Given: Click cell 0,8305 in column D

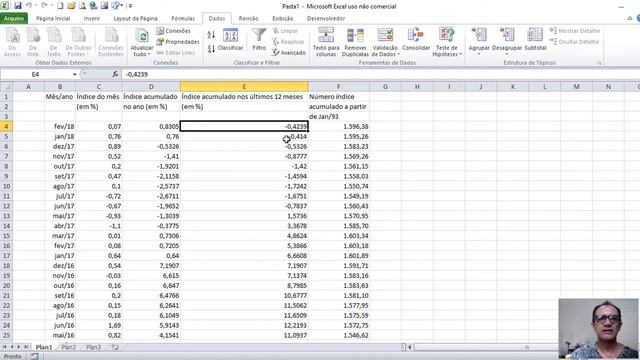Looking at the screenshot, I should [x=151, y=127].
